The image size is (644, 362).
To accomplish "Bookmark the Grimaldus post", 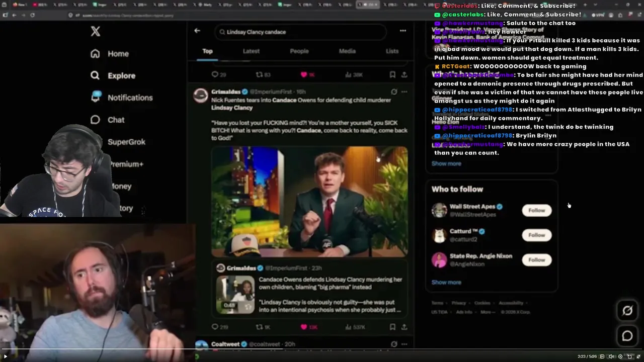I will point(392,327).
